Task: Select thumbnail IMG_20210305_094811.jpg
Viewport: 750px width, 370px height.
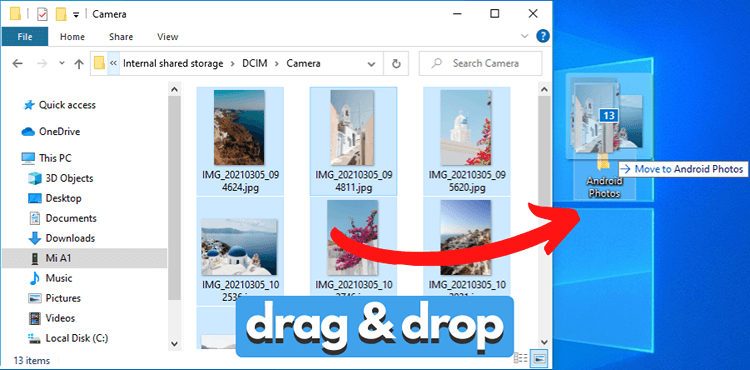Action: (353, 128)
